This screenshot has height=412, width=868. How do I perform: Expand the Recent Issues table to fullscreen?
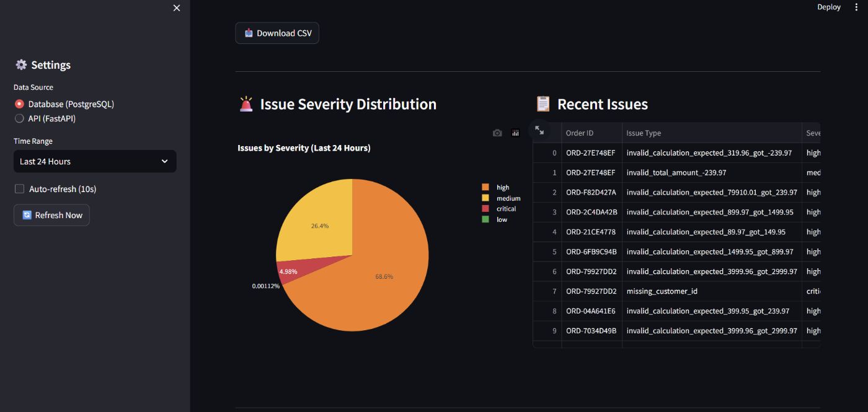[x=539, y=130]
